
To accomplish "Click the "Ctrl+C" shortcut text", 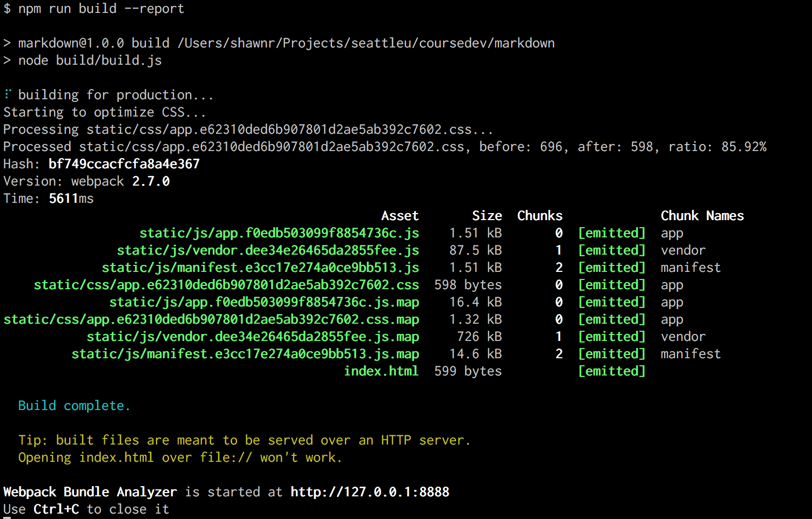I will click(56, 509).
